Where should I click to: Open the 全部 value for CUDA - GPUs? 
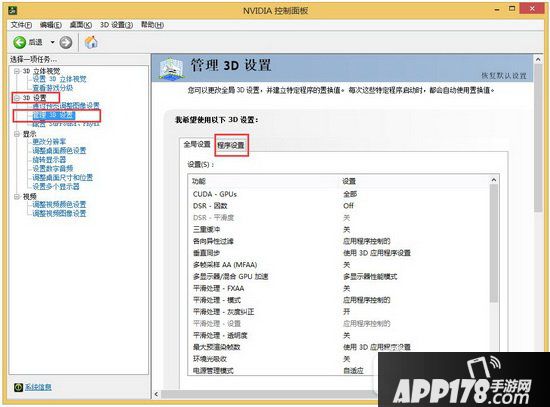[x=350, y=194]
